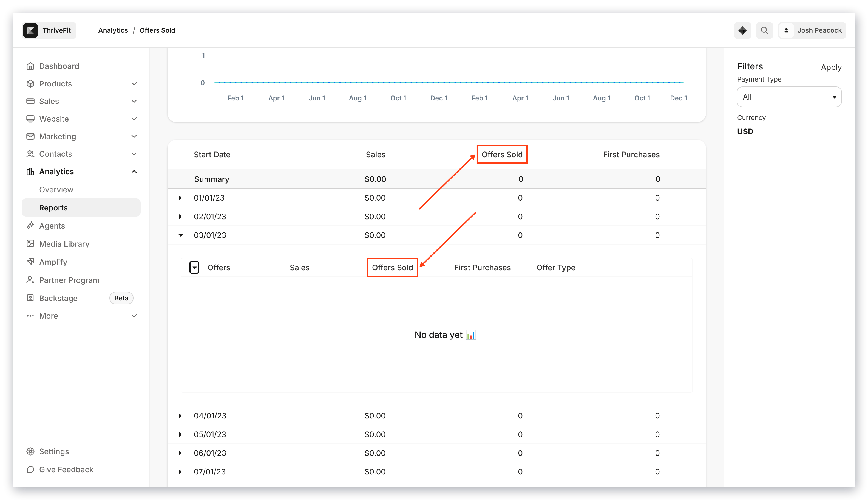Expand the 01/01/23 row

tap(180, 198)
